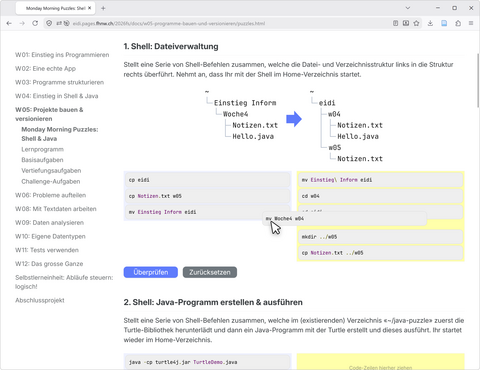Open the Challenge-Aufgaben page
480x370 pixels.
click(51, 181)
